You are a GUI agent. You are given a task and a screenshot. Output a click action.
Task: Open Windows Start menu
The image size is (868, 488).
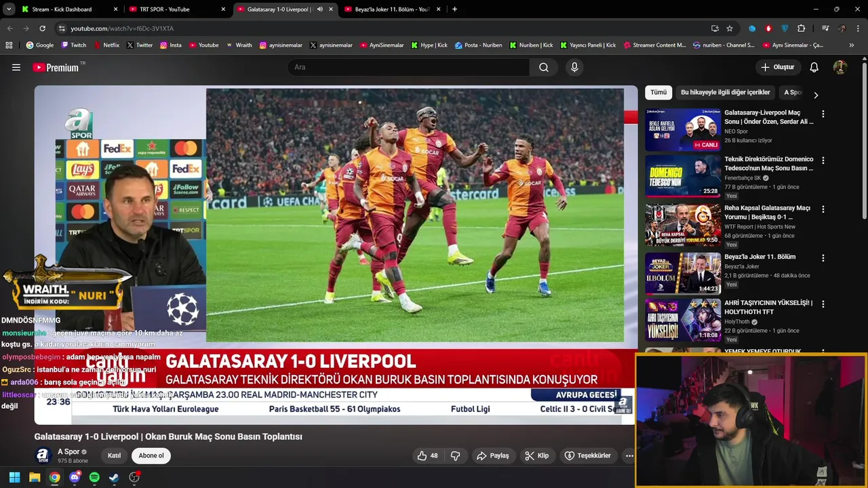click(14, 477)
